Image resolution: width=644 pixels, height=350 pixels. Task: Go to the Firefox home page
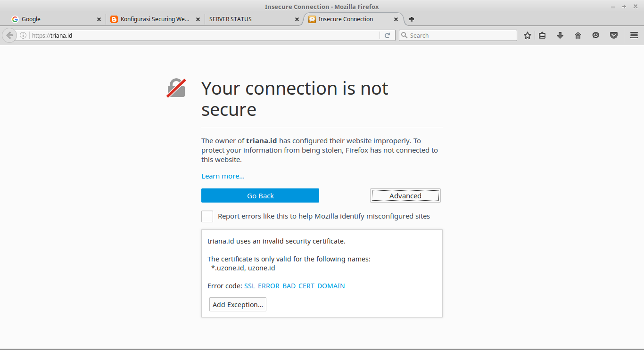pyautogui.click(x=578, y=35)
